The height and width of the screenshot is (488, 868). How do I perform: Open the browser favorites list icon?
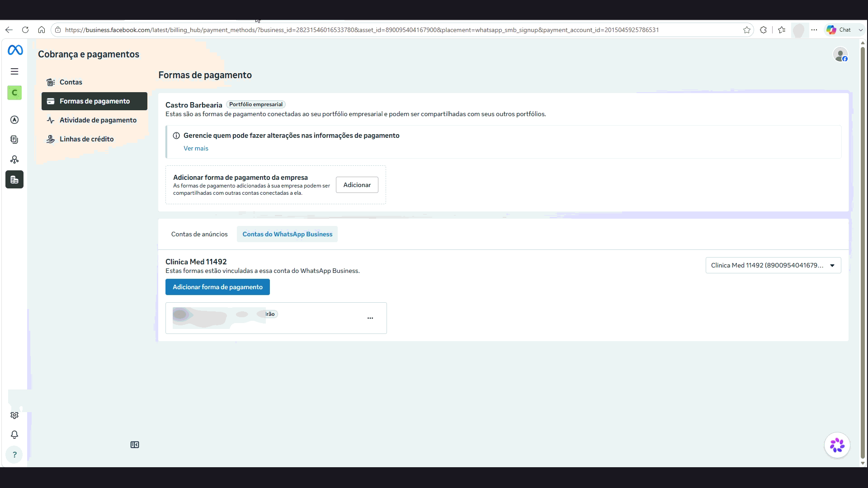click(782, 30)
